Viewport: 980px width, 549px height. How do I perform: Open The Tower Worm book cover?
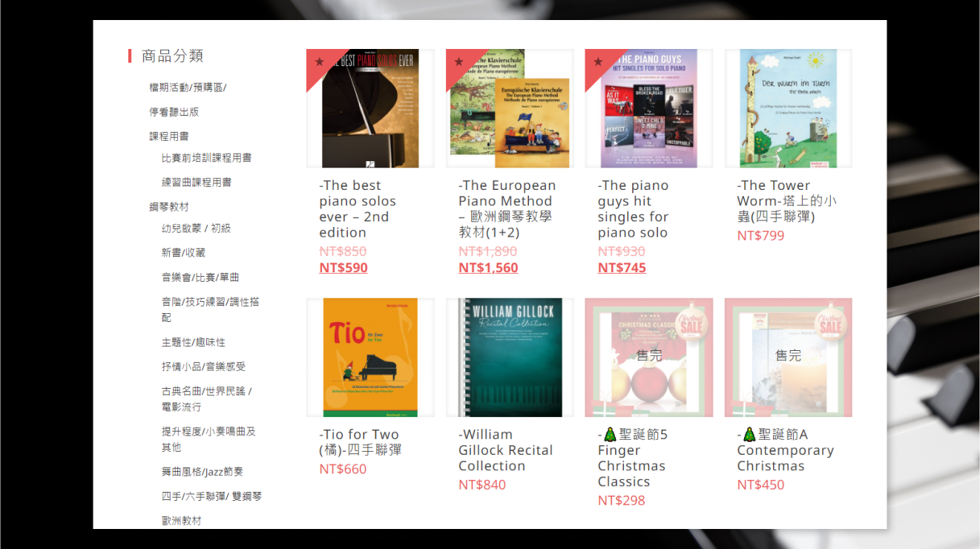(789, 108)
